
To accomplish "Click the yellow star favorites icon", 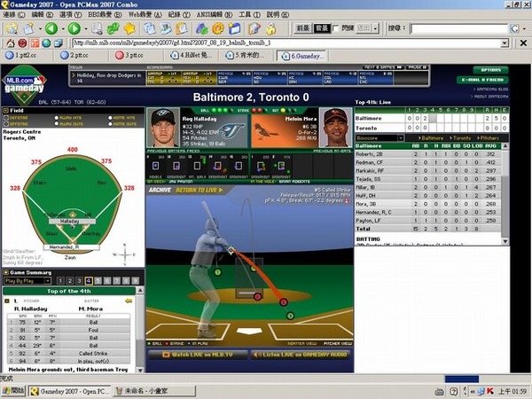I will tap(129, 29).
